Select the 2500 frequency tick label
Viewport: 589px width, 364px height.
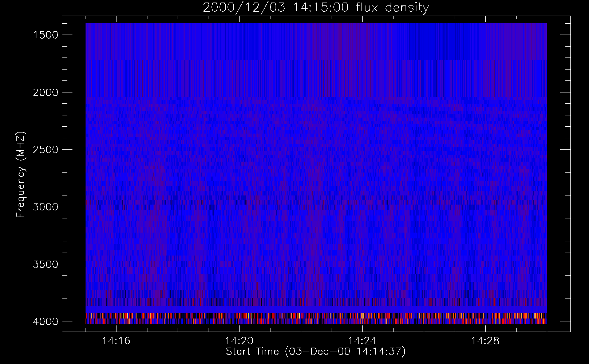[x=46, y=150]
